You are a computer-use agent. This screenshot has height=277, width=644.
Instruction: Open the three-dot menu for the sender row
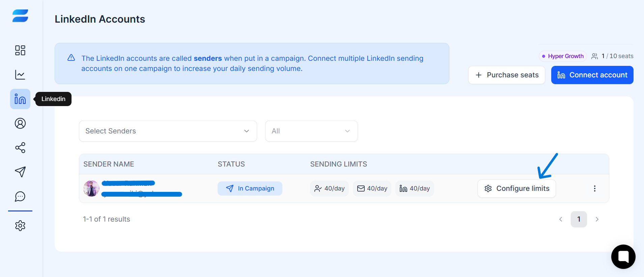click(x=595, y=188)
